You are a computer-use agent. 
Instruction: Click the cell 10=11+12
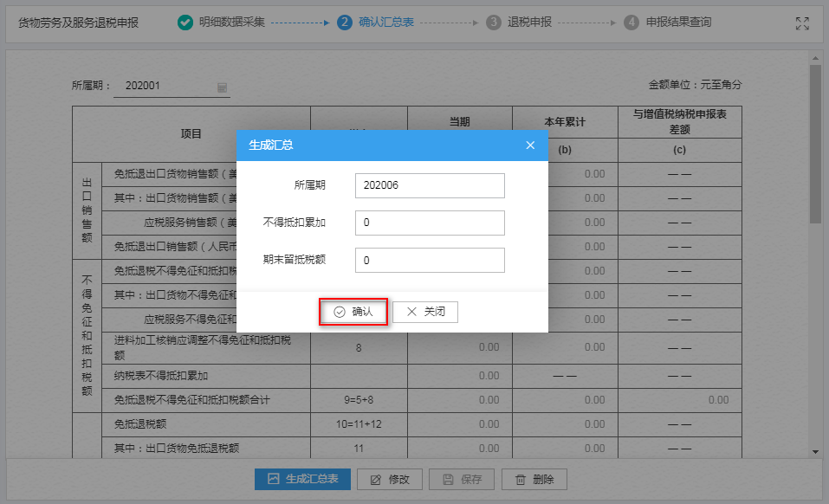(x=359, y=424)
